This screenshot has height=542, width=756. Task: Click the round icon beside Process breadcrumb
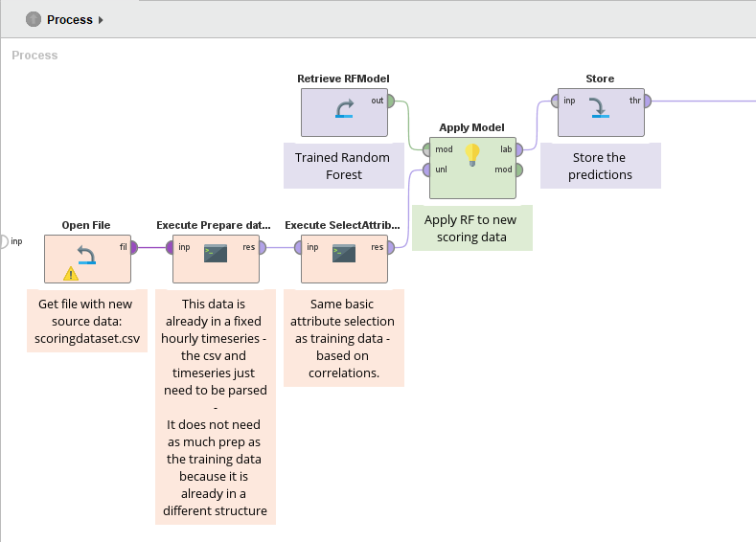34,19
